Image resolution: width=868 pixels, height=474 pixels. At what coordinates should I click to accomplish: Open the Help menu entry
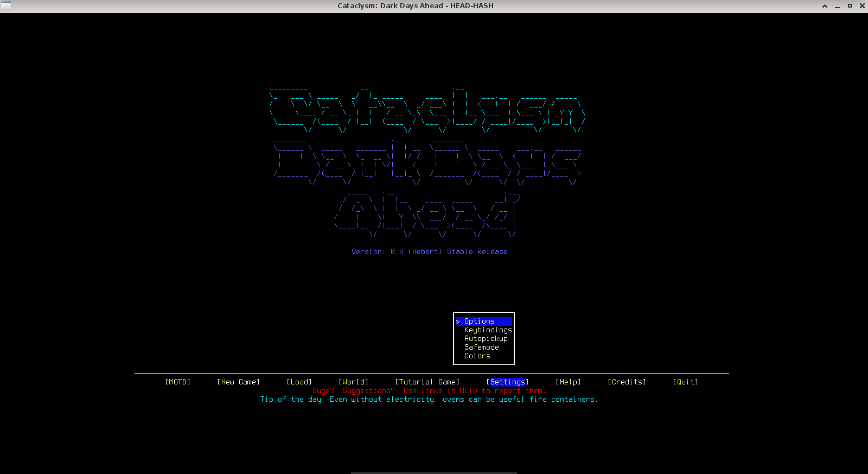568,382
